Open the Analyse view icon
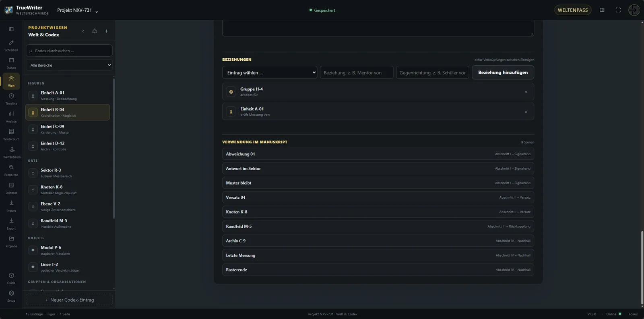This screenshot has height=319, width=644. pos(11,117)
